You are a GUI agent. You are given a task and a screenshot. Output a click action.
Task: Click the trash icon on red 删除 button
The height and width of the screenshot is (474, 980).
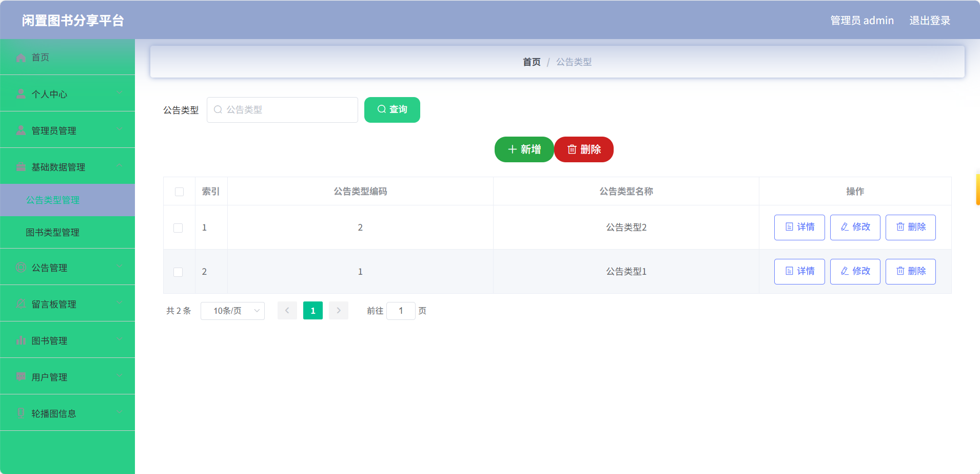point(572,149)
